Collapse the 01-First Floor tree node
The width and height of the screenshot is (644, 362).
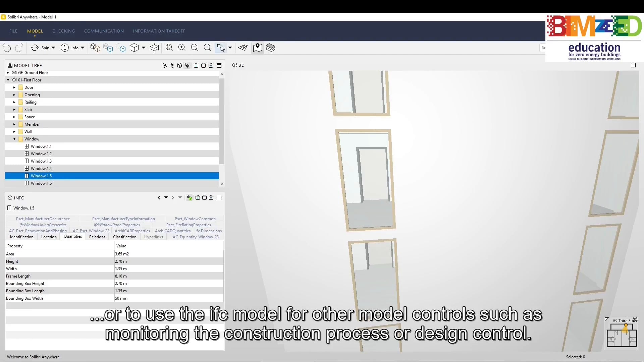8,80
